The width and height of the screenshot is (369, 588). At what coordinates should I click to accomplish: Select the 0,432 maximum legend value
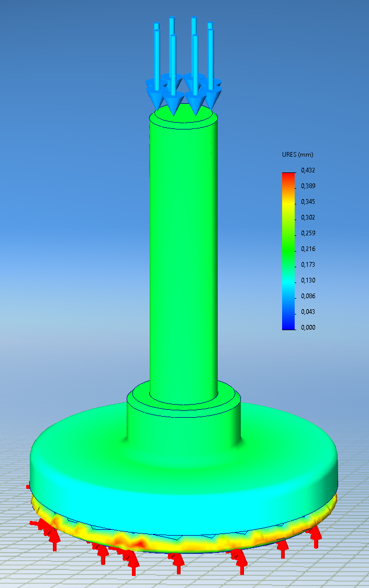coord(308,170)
